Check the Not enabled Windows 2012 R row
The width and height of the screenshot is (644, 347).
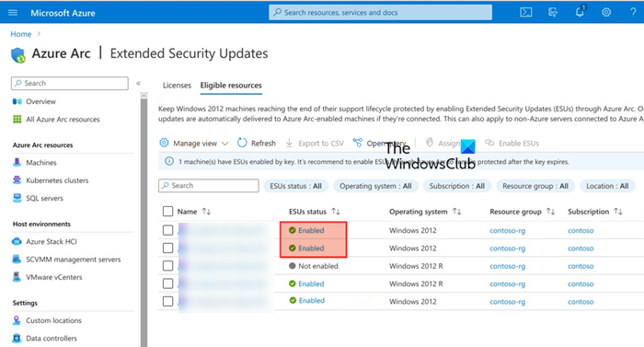click(167, 266)
